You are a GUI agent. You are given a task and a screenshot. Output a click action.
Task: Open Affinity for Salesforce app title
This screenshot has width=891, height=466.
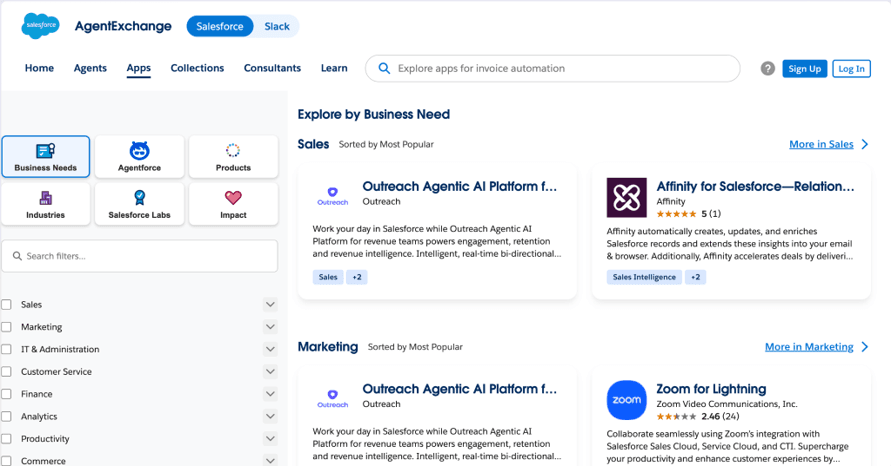point(755,186)
